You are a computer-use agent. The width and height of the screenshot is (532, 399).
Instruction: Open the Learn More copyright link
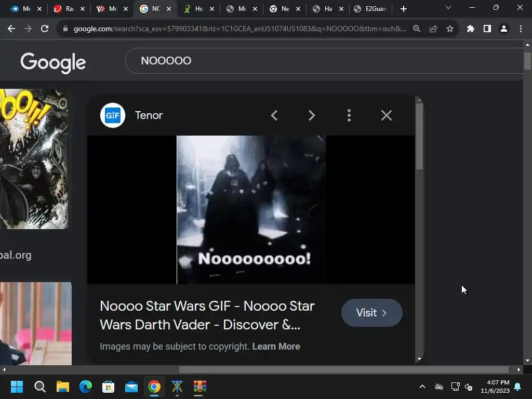pos(276,347)
